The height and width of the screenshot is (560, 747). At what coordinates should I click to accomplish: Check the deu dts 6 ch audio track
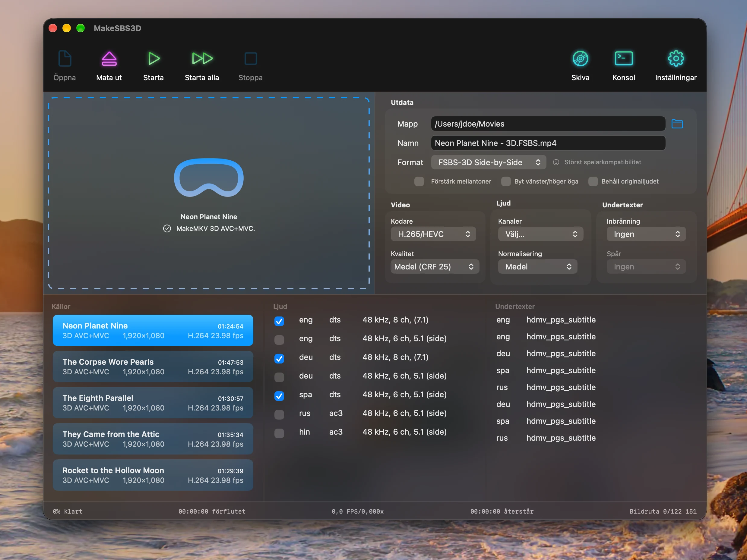click(279, 377)
